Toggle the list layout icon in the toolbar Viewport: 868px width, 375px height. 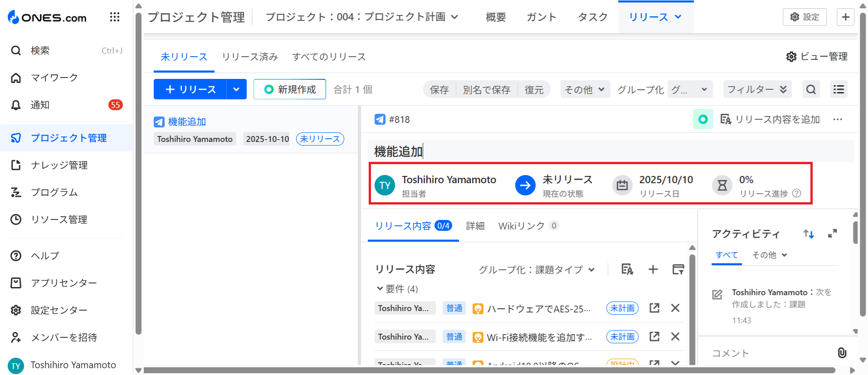point(839,89)
